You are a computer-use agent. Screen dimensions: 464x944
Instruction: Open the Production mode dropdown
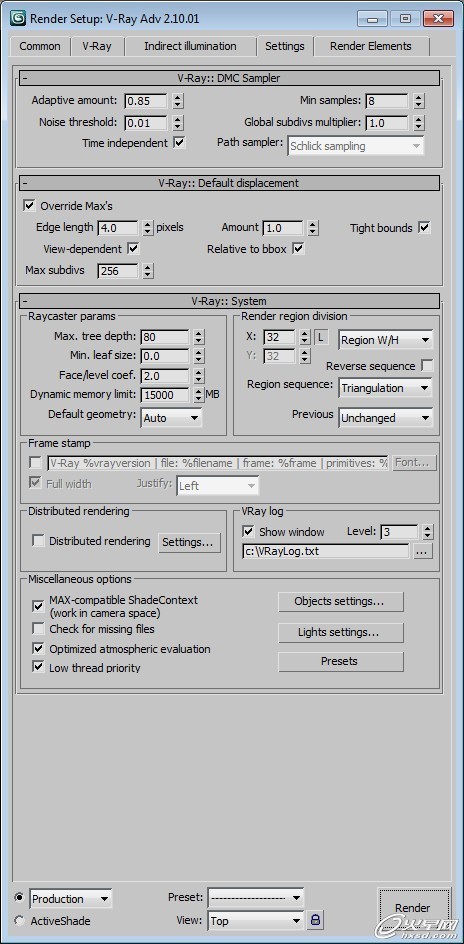[x=70, y=898]
